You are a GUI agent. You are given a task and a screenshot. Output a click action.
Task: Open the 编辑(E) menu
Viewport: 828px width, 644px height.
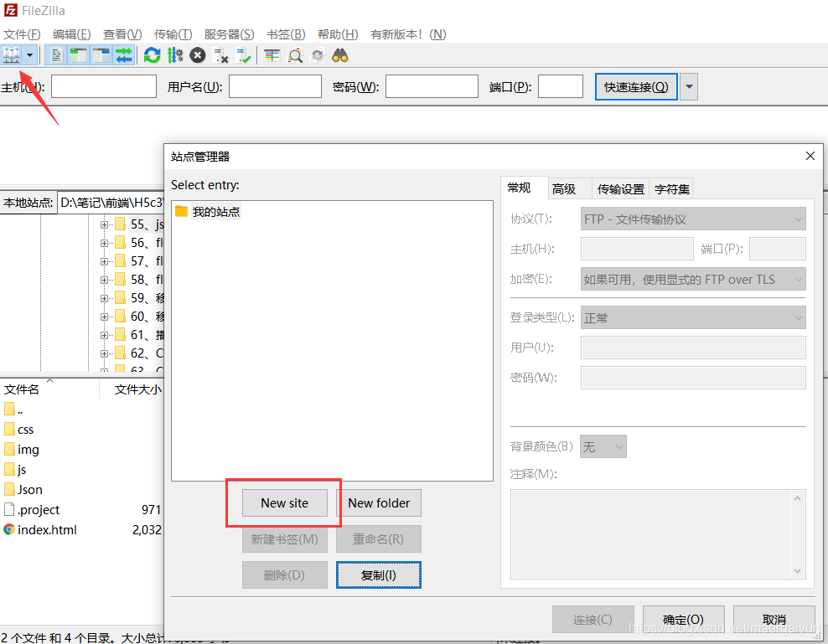[72, 34]
